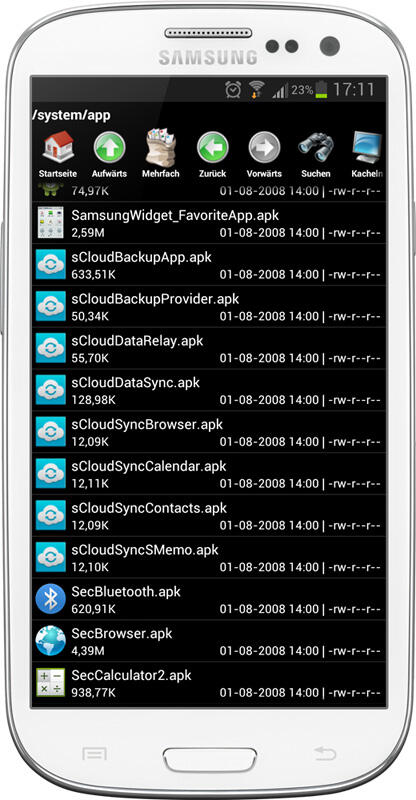Select sCloudBackupApp.apk in the list
The height and width of the screenshot is (800, 416).
(x=209, y=265)
